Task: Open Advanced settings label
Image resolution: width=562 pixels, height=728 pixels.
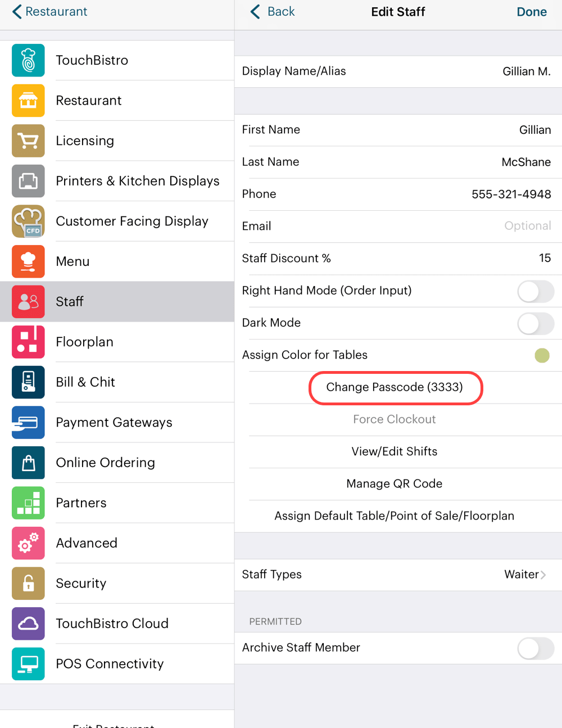Action: pos(87,543)
